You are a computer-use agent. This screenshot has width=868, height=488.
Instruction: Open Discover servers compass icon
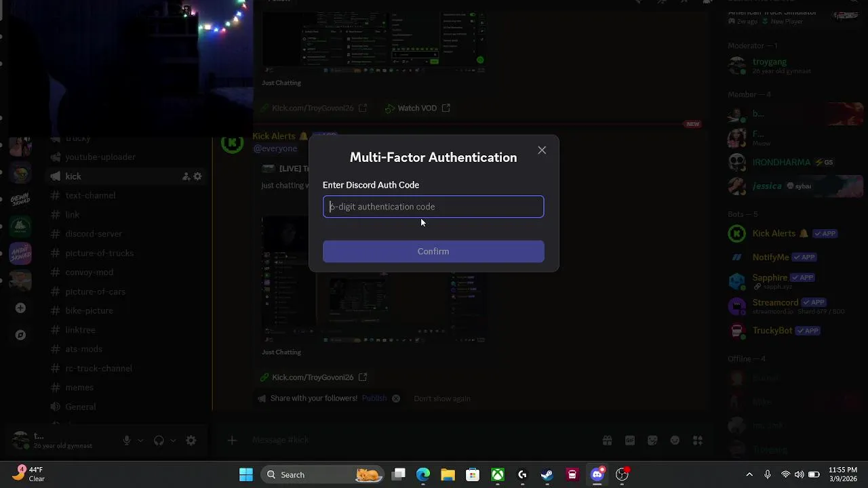(20, 335)
